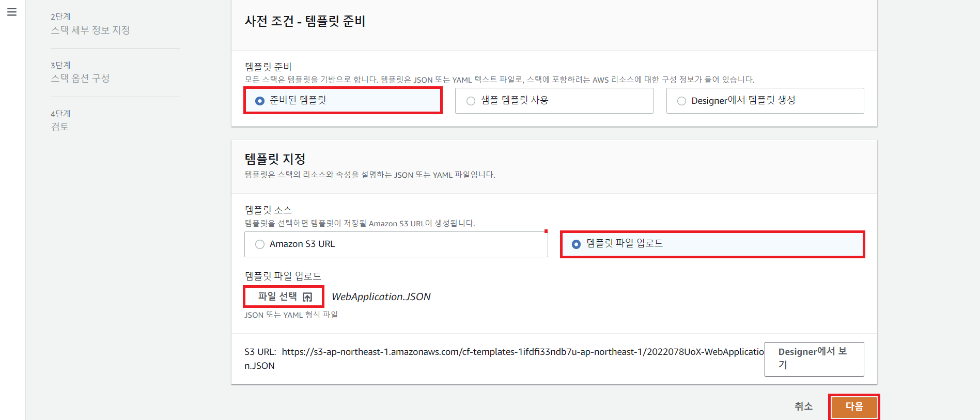Click the S3 URL https link text
Image resolution: width=980 pixels, height=420 pixels.
tap(504, 359)
